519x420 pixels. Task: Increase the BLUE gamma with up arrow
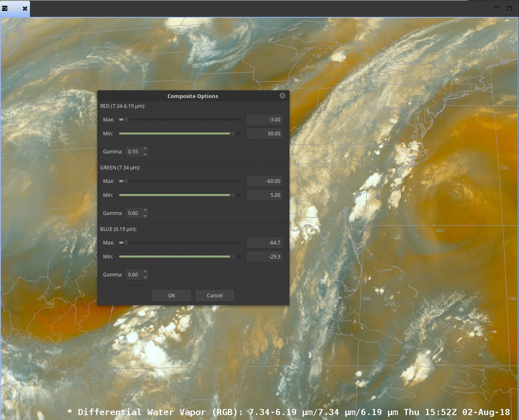click(145, 272)
